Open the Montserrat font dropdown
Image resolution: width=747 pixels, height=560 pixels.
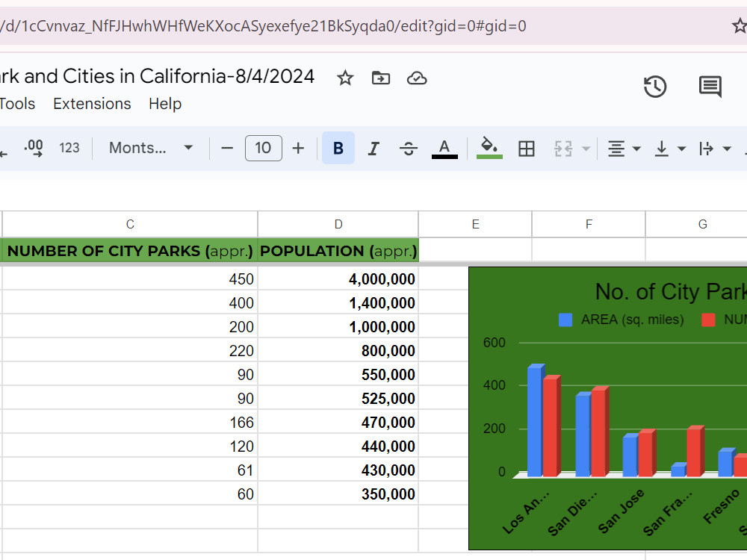[x=151, y=148]
